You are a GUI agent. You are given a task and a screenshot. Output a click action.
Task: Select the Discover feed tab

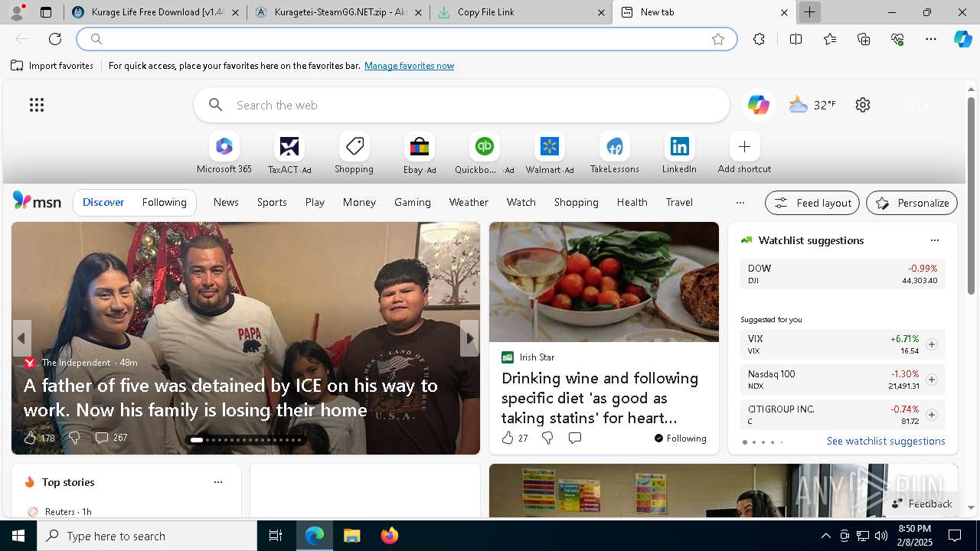point(103,202)
